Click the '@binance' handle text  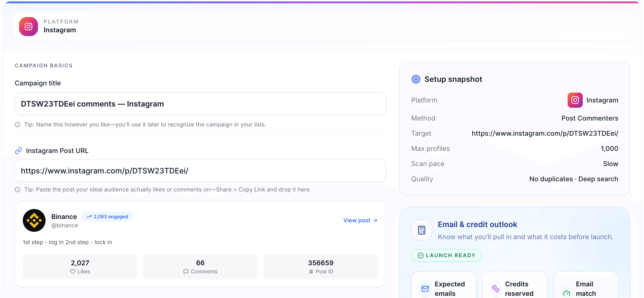(x=65, y=225)
